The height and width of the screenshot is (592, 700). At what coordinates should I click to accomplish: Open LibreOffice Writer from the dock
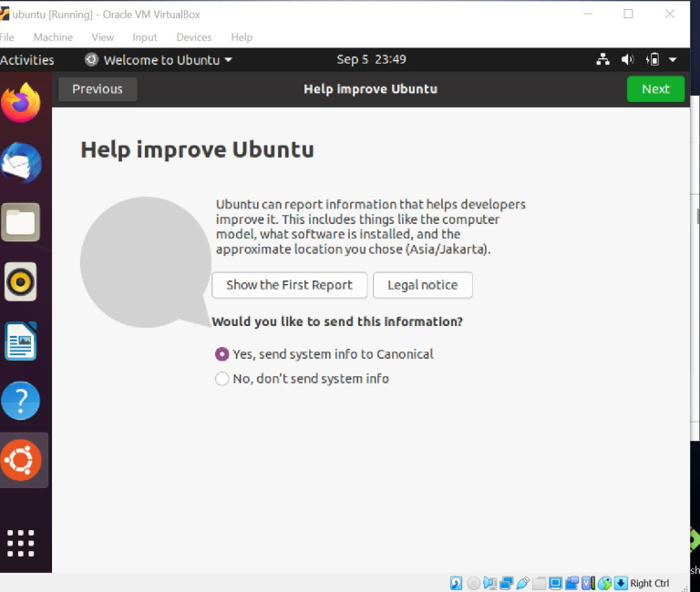[21, 342]
